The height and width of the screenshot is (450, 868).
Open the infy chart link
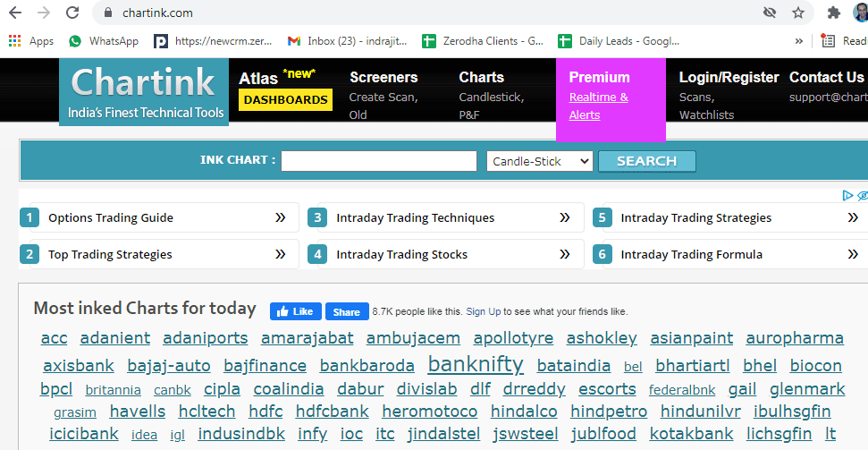(312, 433)
